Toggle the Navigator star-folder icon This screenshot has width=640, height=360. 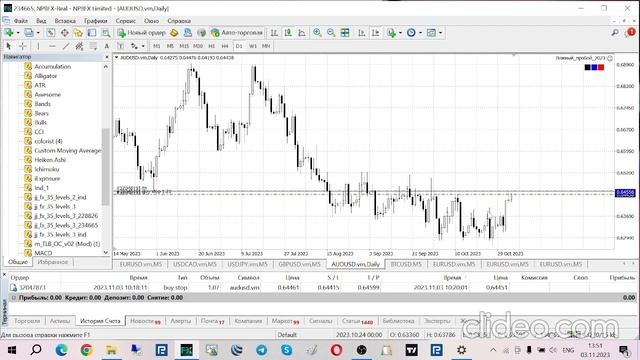tap(78, 33)
